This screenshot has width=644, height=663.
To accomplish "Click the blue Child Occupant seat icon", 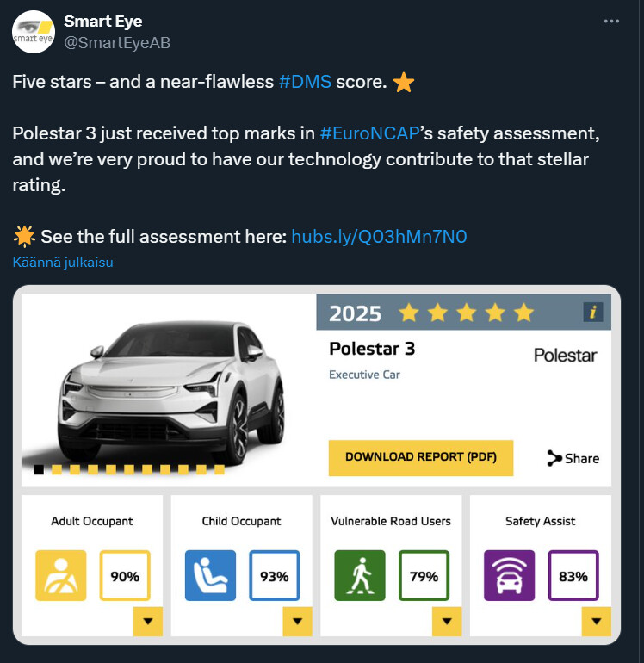I will 210,575.
